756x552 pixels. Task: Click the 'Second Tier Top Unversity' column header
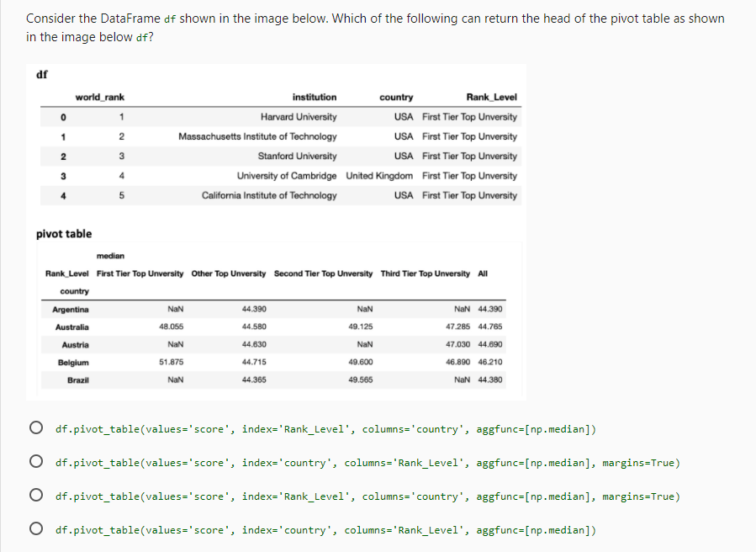coord(323,273)
